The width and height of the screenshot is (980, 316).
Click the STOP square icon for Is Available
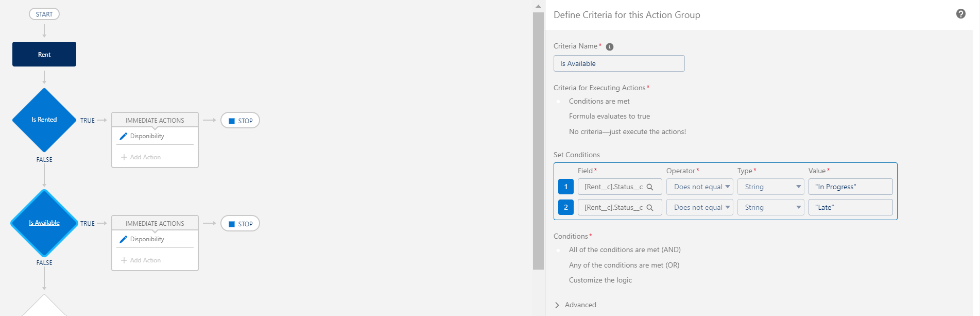(232, 224)
